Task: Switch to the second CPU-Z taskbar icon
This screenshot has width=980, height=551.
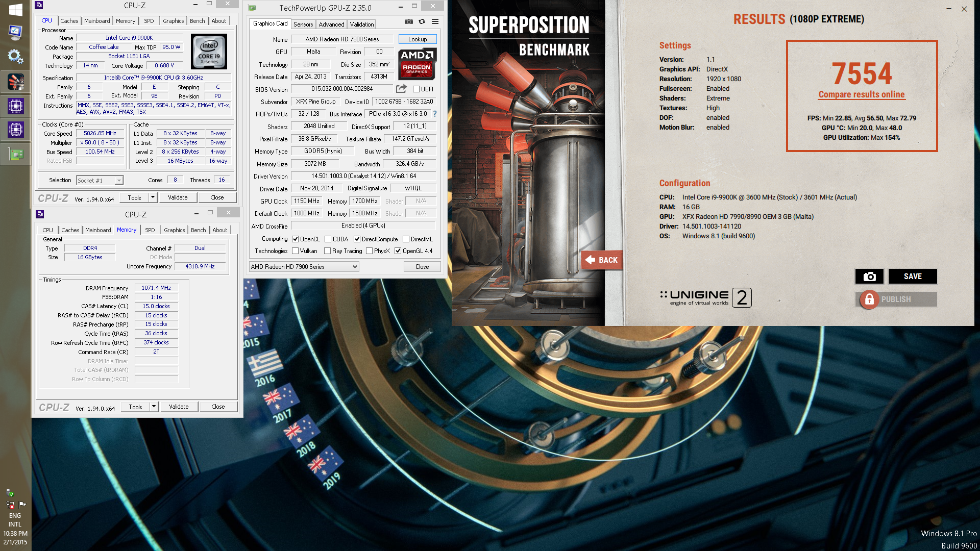Action: click(15, 130)
